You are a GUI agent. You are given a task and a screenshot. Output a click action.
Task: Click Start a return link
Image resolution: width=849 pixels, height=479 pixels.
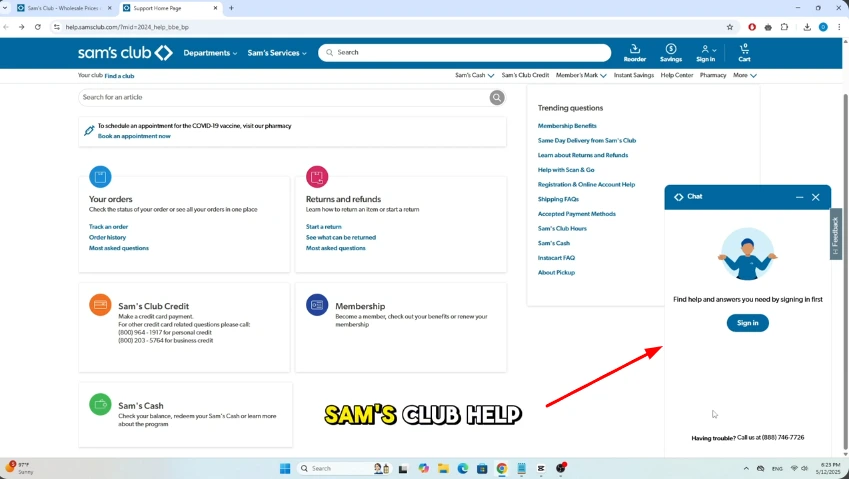pos(323,227)
